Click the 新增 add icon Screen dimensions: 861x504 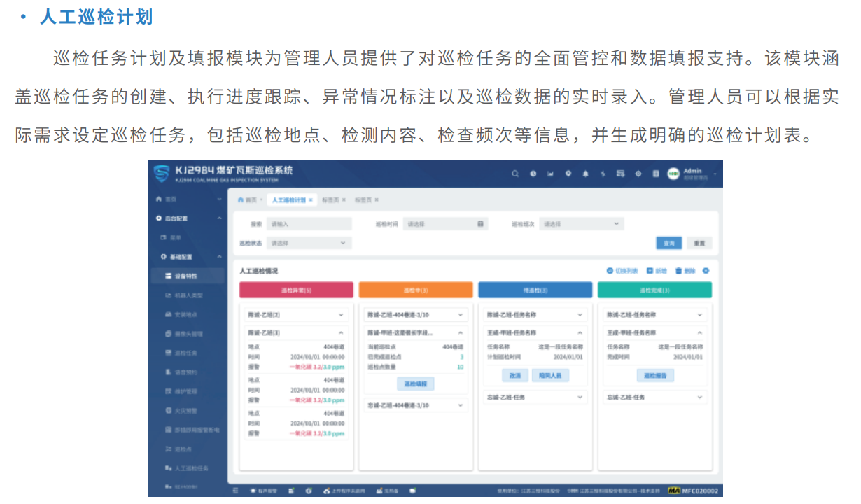coord(650,271)
